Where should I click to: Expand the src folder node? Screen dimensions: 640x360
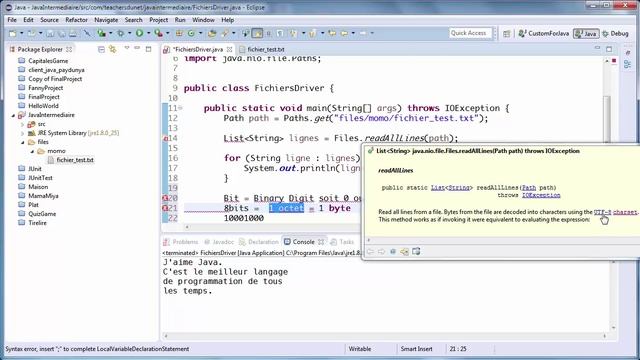22,124
